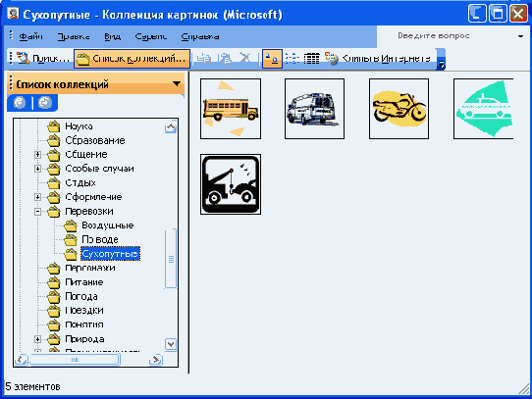
Task: Click the pane Forward navigation button
Action: (45, 102)
